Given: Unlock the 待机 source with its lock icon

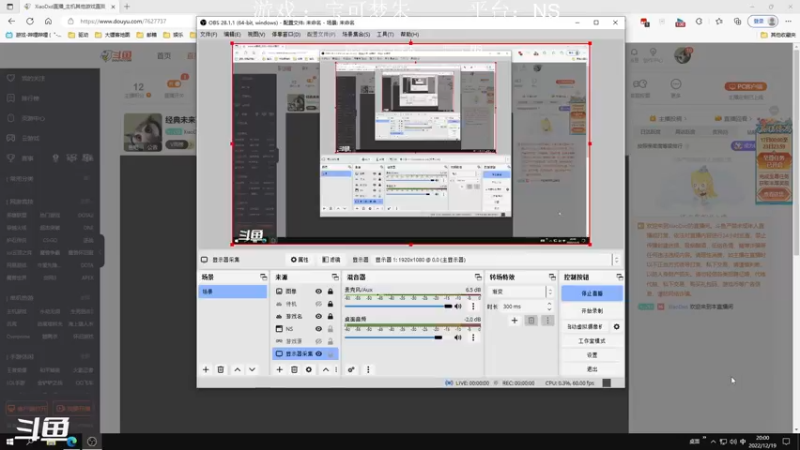Looking at the screenshot, I should coord(330,304).
